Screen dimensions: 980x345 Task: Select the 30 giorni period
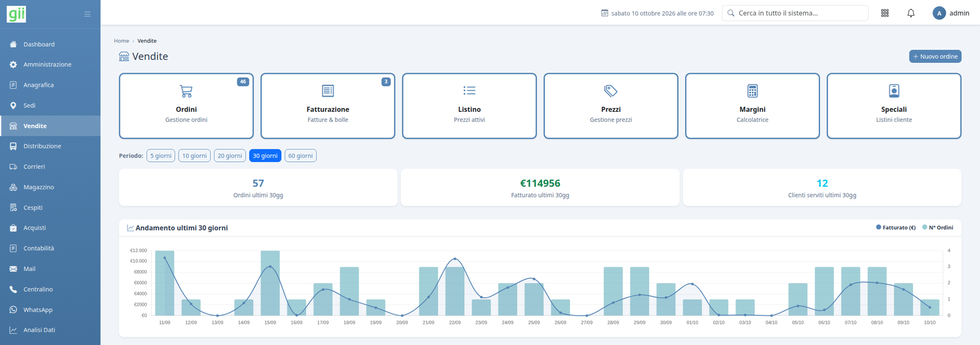tap(265, 156)
